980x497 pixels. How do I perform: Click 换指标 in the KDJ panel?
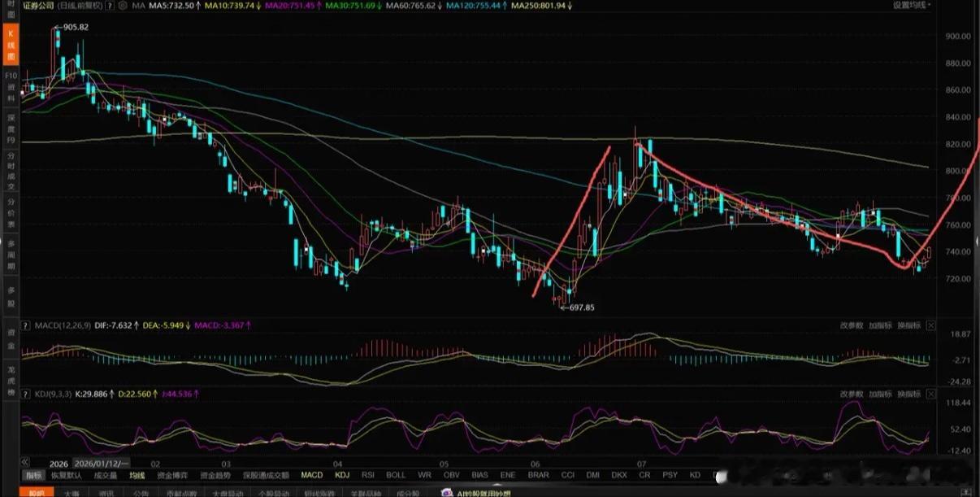click(908, 394)
